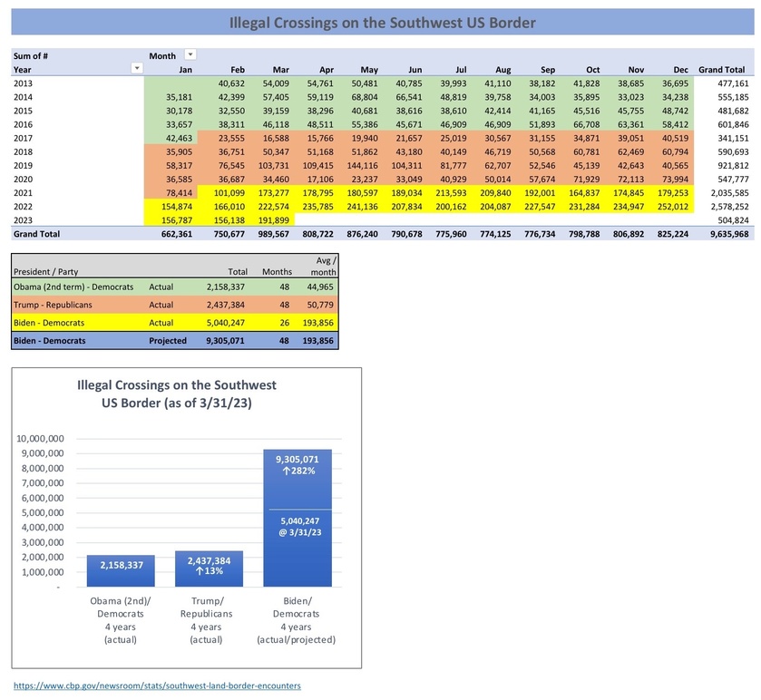Select cell 252,012 for Dec 2022

[x=673, y=207]
